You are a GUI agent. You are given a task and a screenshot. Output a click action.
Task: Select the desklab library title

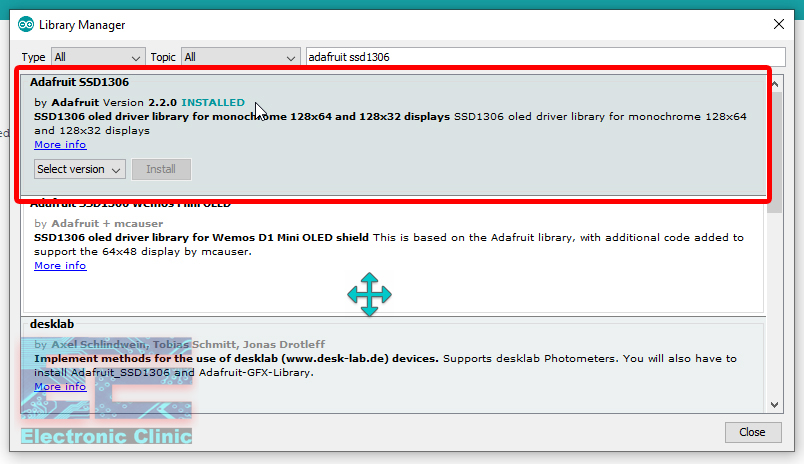[x=52, y=324]
